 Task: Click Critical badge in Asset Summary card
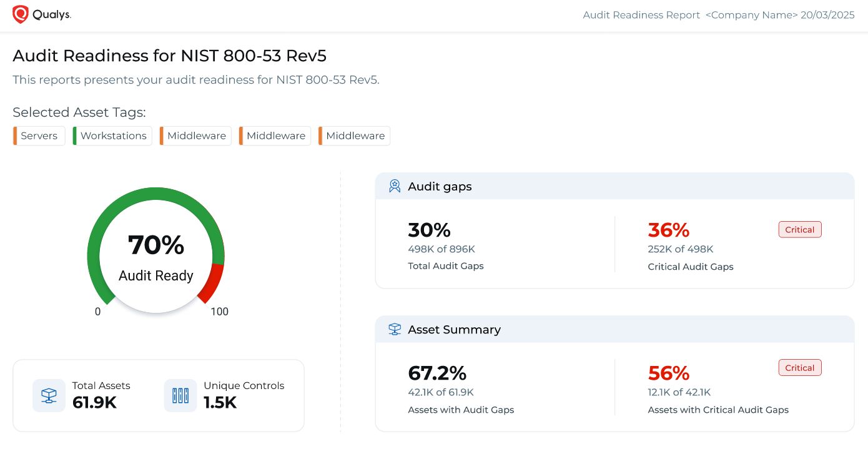pyautogui.click(x=800, y=368)
